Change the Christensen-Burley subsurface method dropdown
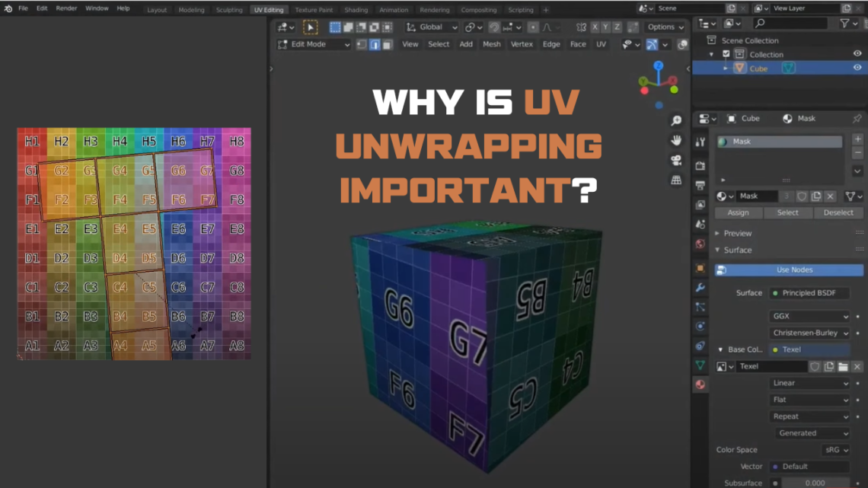 [809, 333]
